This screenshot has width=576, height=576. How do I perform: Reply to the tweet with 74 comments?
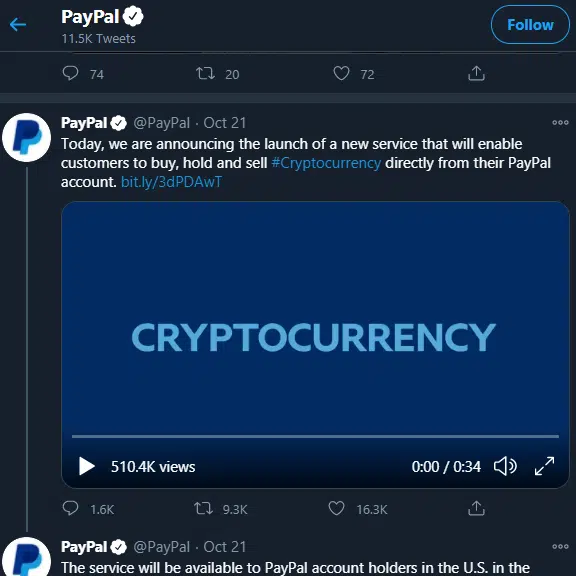[70, 73]
